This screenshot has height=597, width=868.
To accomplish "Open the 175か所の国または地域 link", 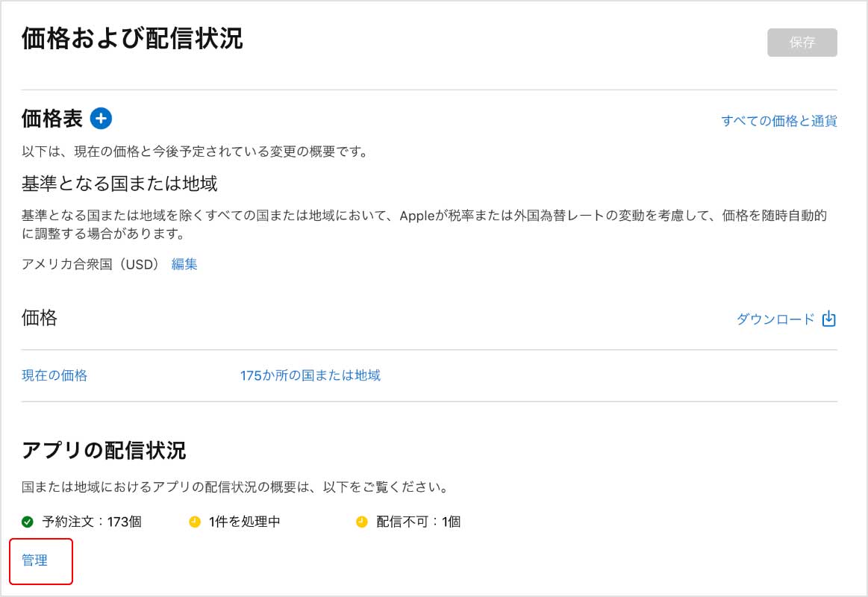I will (310, 375).
